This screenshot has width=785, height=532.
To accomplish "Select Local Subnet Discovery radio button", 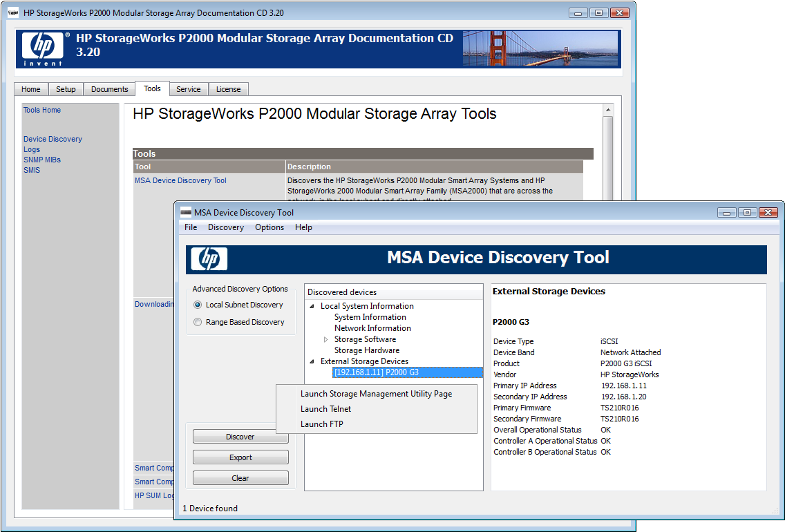I will (198, 305).
